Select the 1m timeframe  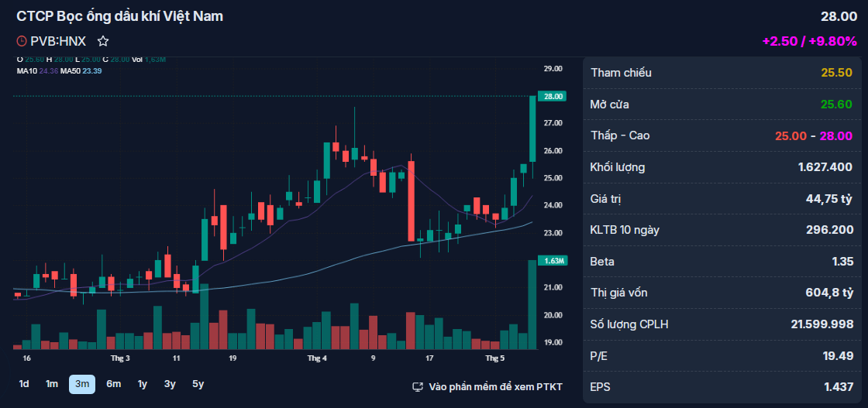tap(51, 384)
